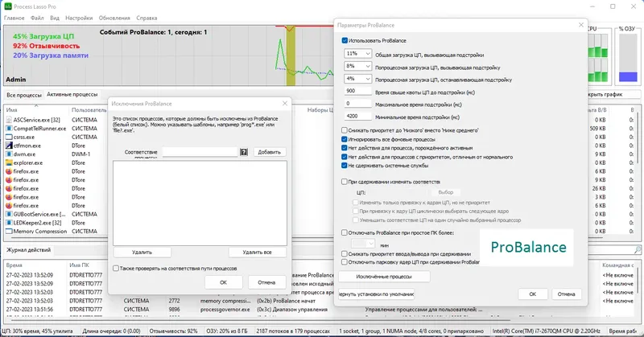Image resolution: width=644 pixels, height=337 pixels.
Task: Click the 900 over-quota time field
Action: pyautogui.click(x=357, y=91)
